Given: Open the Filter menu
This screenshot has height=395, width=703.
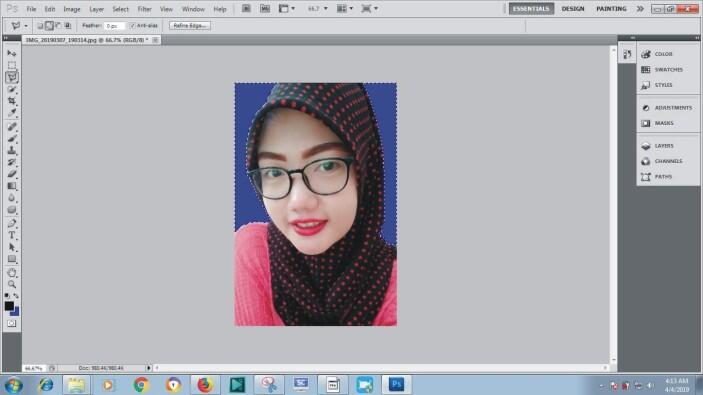Looking at the screenshot, I should [x=144, y=9].
